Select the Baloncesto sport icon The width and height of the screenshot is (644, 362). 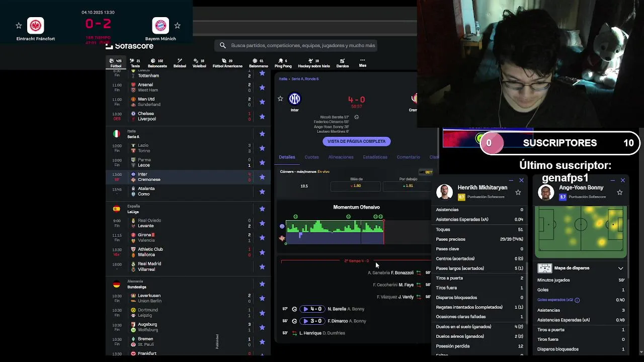tap(157, 63)
